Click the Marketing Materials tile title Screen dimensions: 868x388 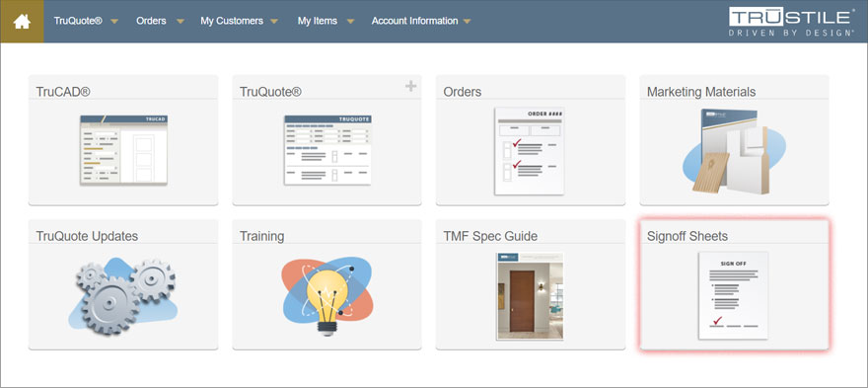(x=701, y=92)
